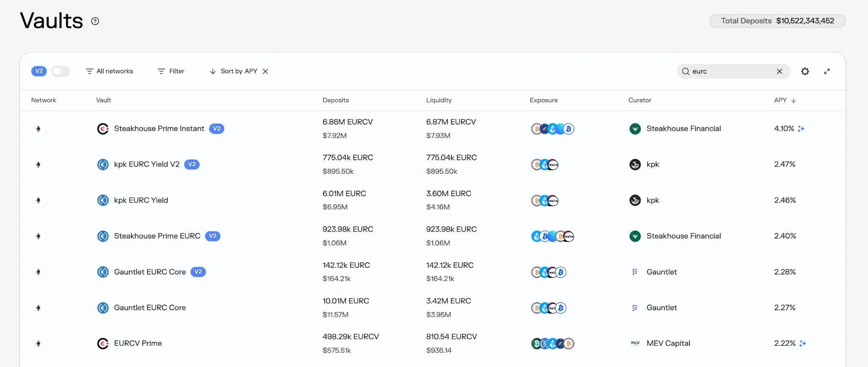Viewport: 868px width, 367px height.
Task: Toggle the V2 vaults switch
Action: click(x=60, y=71)
